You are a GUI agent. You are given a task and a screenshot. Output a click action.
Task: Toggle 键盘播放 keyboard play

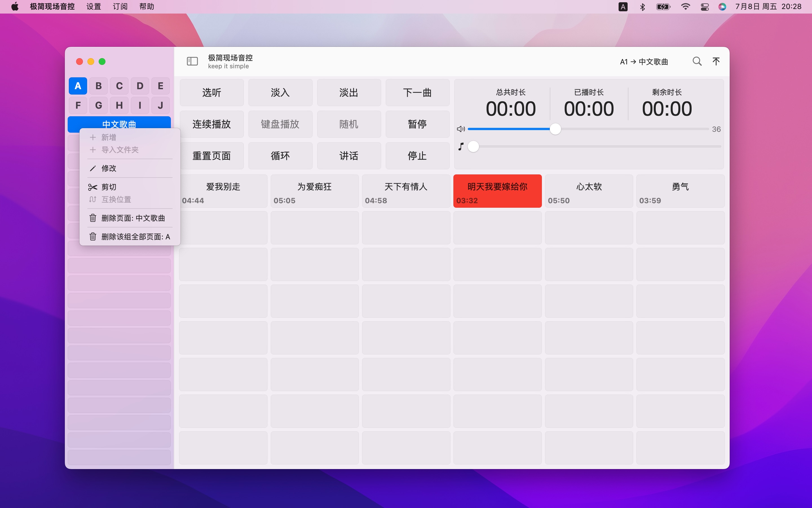[280, 124]
